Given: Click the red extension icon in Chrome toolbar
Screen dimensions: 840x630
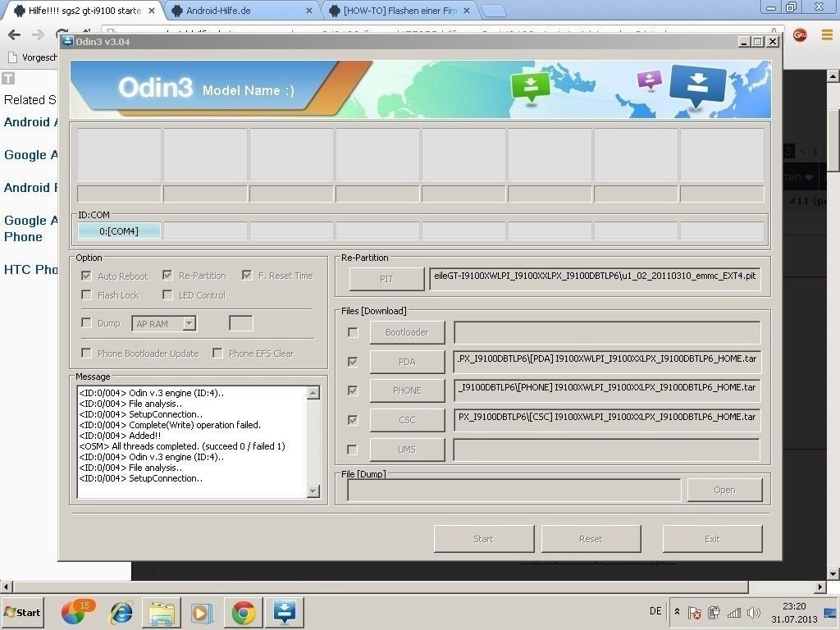Looking at the screenshot, I should point(800,35).
